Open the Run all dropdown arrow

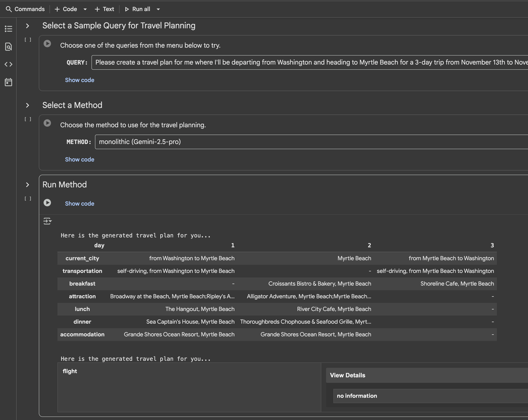click(158, 9)
